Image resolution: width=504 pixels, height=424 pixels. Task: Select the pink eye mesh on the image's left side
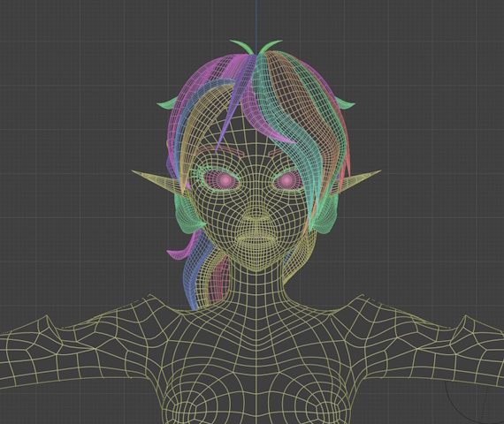[x=222, y=180]
